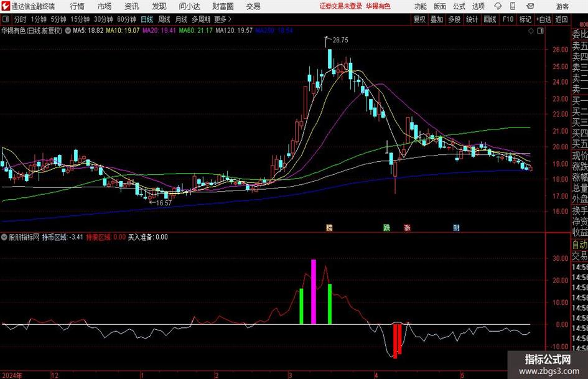Click the 榜 marker icon below the chart
The height and width of the screenshot is (379, 588).
(x=329, y=227)
